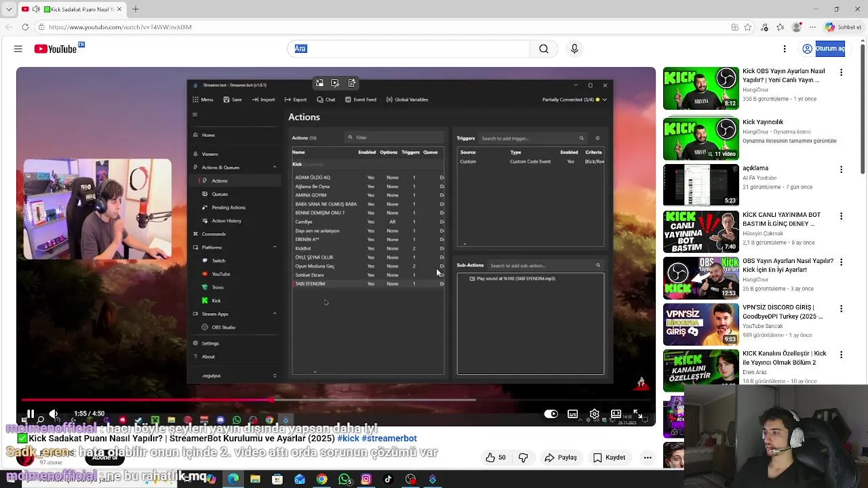Open Event Feed in Streamer.bot toolbar
Image resolution: width=868 pixels, height=488 pixels.
pos(360,100)
